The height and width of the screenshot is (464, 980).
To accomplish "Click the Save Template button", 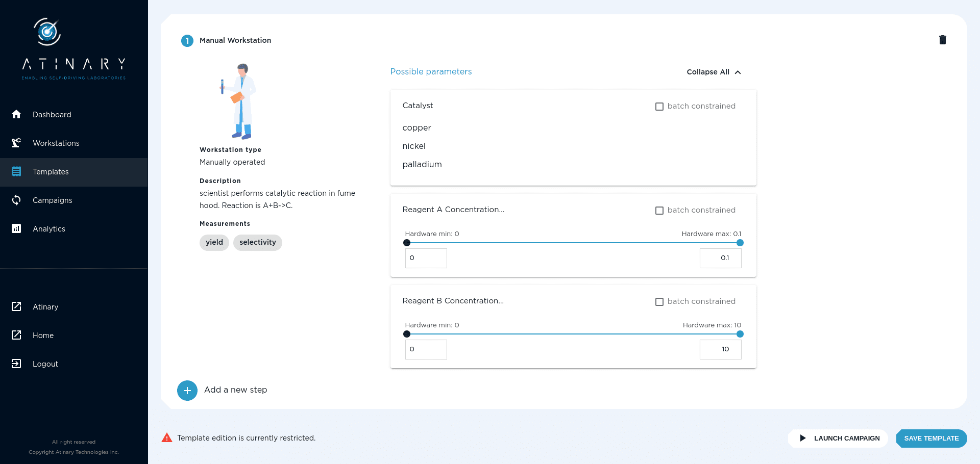I will tap(932, 438).
